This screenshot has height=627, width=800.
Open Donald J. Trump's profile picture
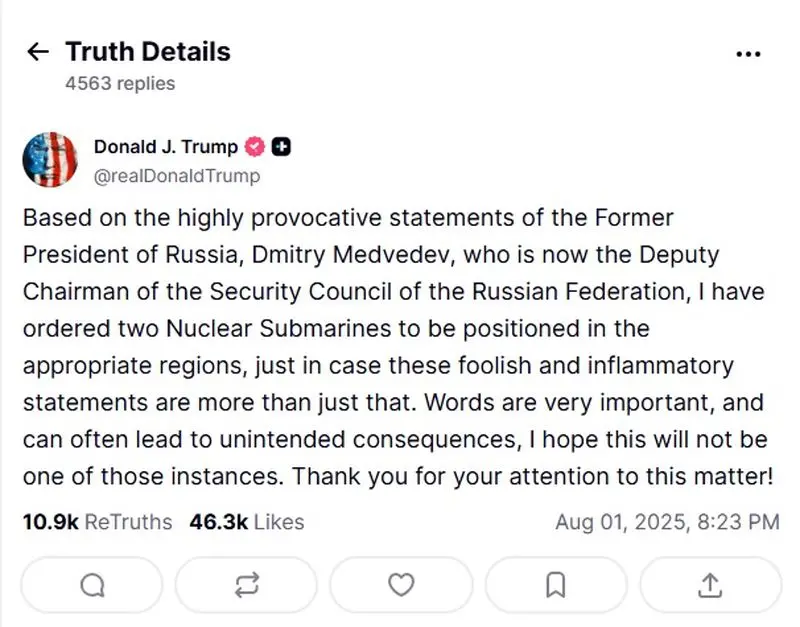click(x=50, y=160)
